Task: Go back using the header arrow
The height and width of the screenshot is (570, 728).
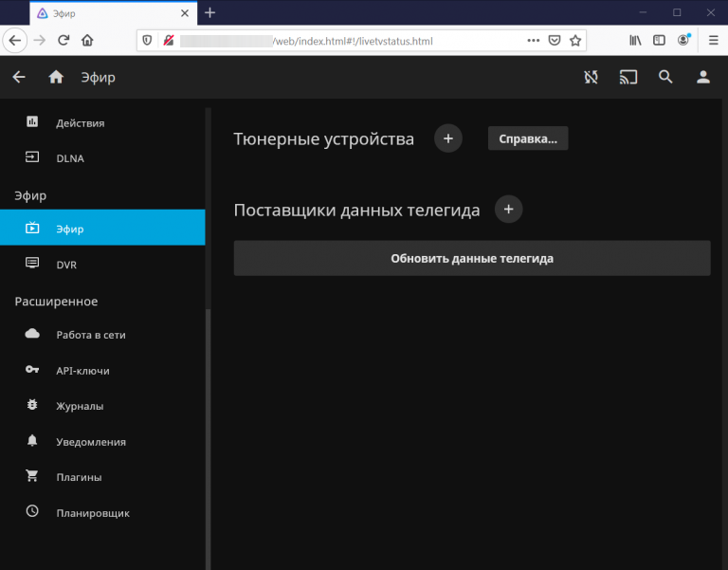Action: click(19, 78)
